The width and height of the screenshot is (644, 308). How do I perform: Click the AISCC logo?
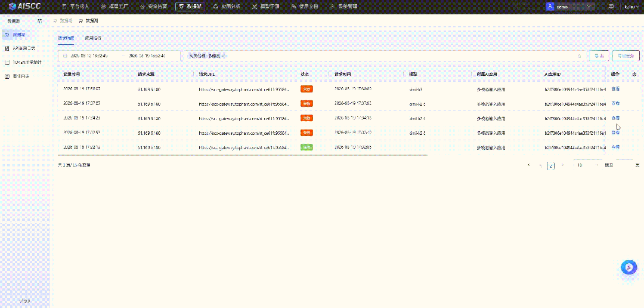click(24, 6)
